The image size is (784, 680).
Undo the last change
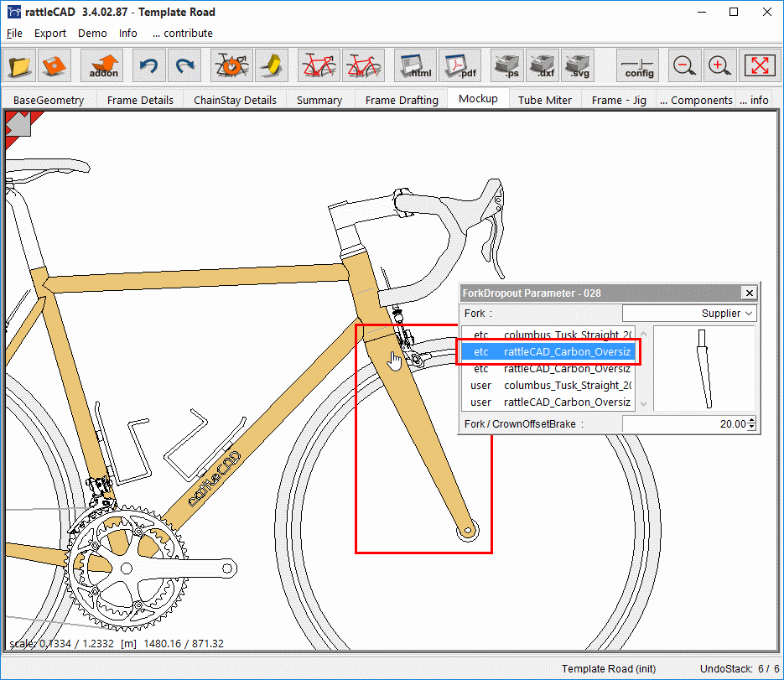pyautogui.click(x=149, y=65)
